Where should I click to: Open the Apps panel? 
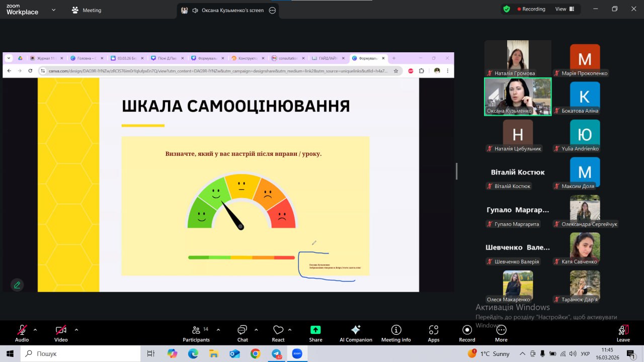tap(433, 333)
